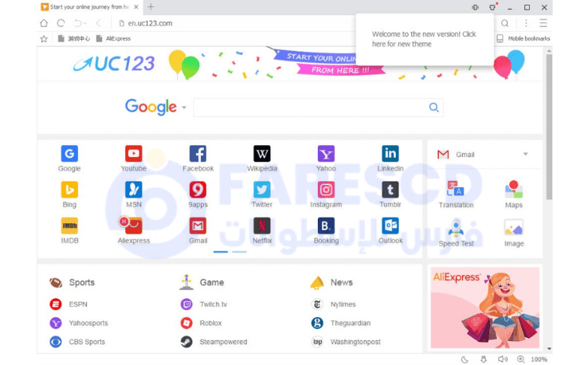
Task: Open the AliExpress bookmark
Action: [114, 38]
